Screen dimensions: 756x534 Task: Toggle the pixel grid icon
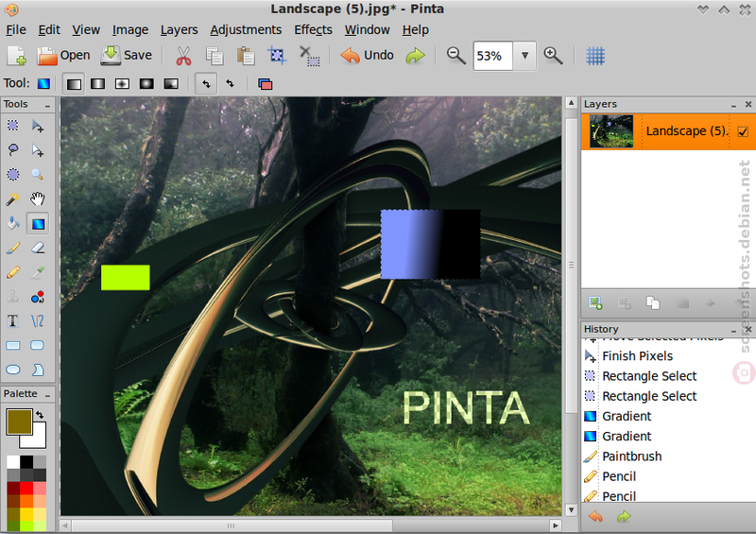click(595, 56)
